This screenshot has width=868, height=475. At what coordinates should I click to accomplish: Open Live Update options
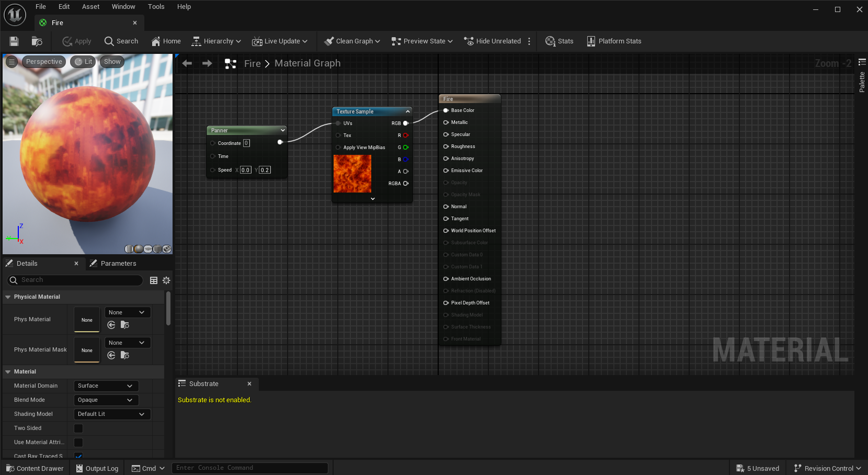[280, 41]
